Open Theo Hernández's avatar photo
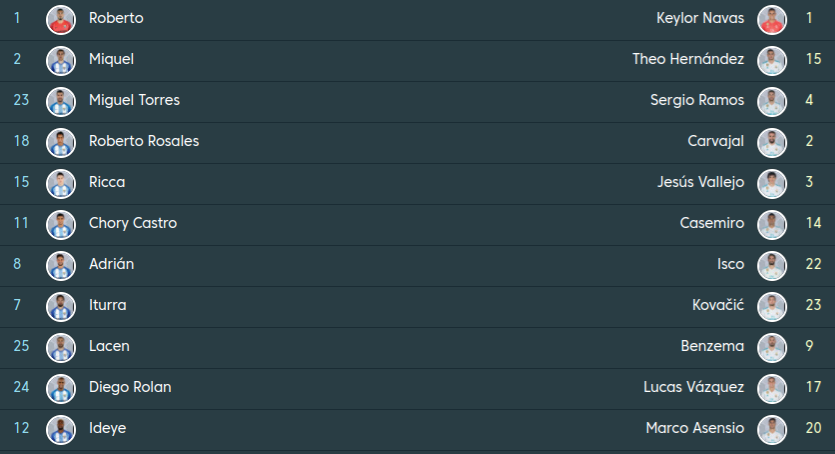835x454 pixels. (x=771, y=60)
